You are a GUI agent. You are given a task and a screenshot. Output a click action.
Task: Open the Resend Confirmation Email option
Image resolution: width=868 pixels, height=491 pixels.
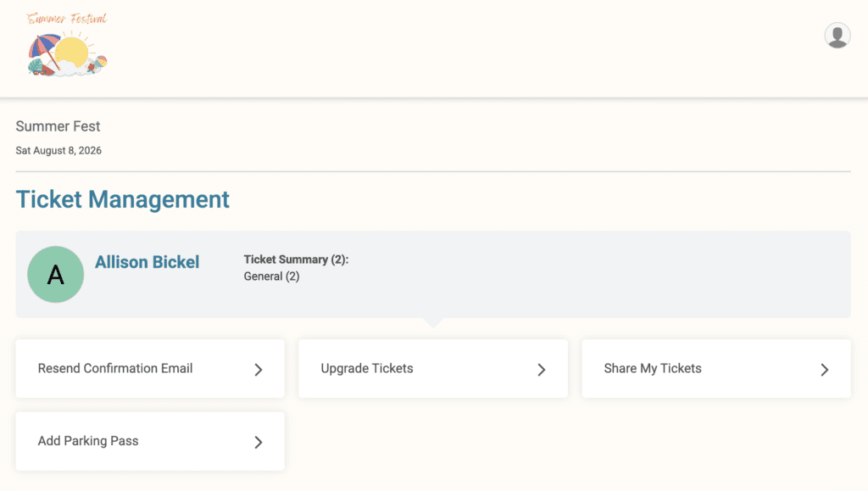(150, 369)
